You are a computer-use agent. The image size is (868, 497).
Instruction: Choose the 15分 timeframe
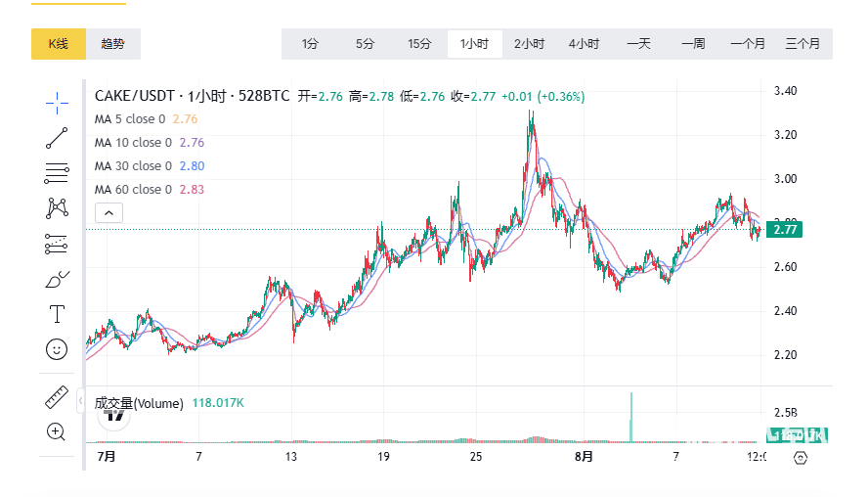419,44
